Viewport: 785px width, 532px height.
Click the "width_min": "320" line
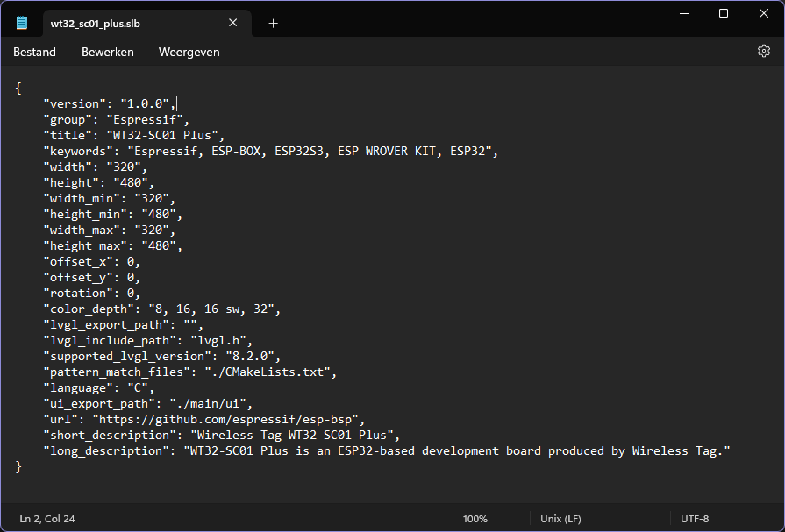pyautogui.click(x=109, y=198)
